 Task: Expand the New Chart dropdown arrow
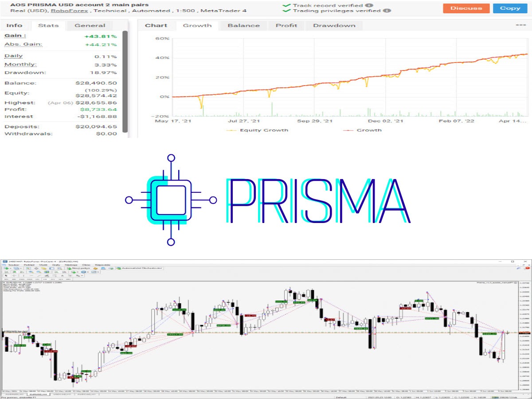[x=11, y=268]
